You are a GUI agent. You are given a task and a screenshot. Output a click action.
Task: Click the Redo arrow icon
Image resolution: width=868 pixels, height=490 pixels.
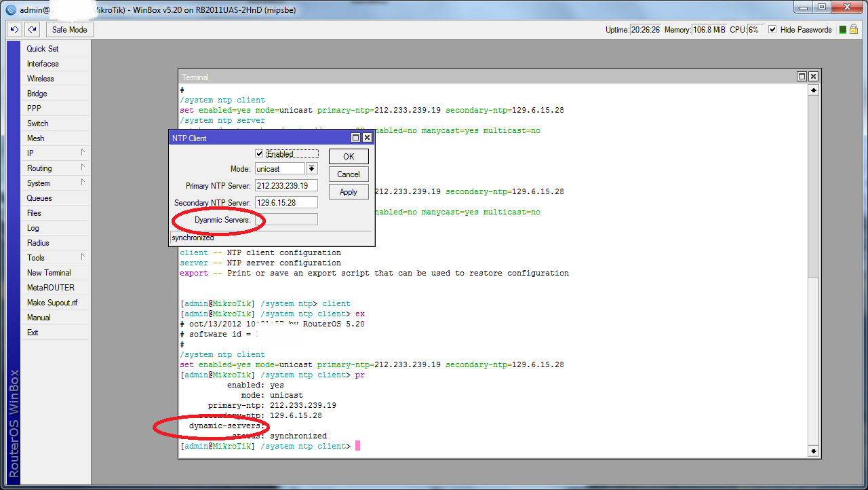coord(32,30)
